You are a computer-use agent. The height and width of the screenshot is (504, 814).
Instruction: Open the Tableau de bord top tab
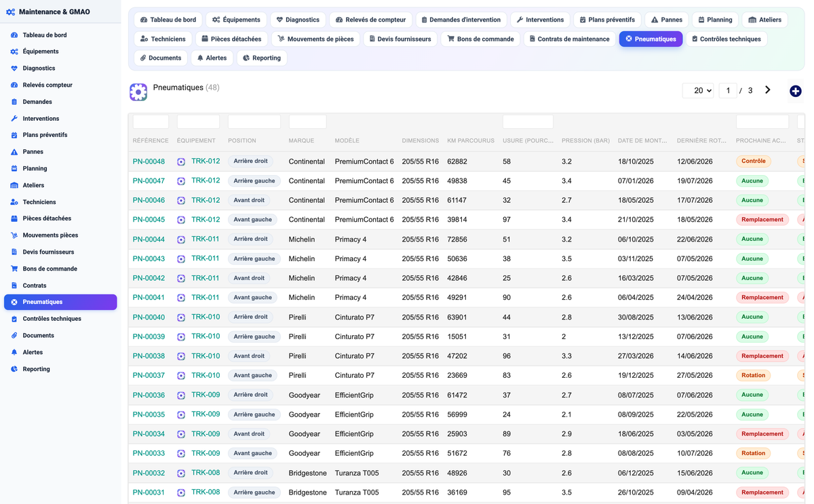click(168, 20)
